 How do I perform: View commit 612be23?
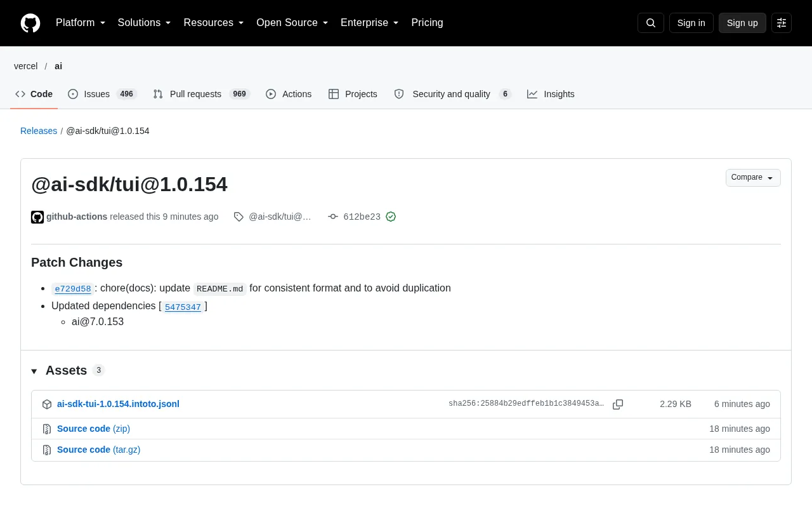[362, 217]
